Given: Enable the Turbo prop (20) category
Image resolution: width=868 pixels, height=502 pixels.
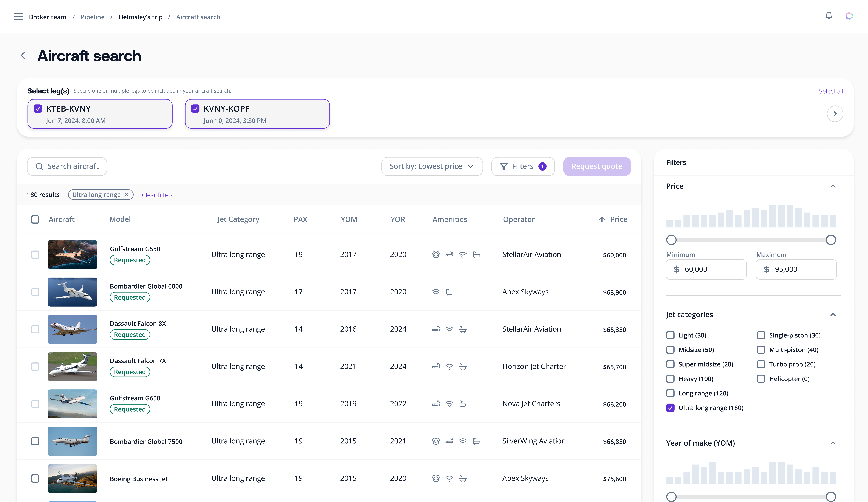Looking at the screenshot, I should pos(761,364).
